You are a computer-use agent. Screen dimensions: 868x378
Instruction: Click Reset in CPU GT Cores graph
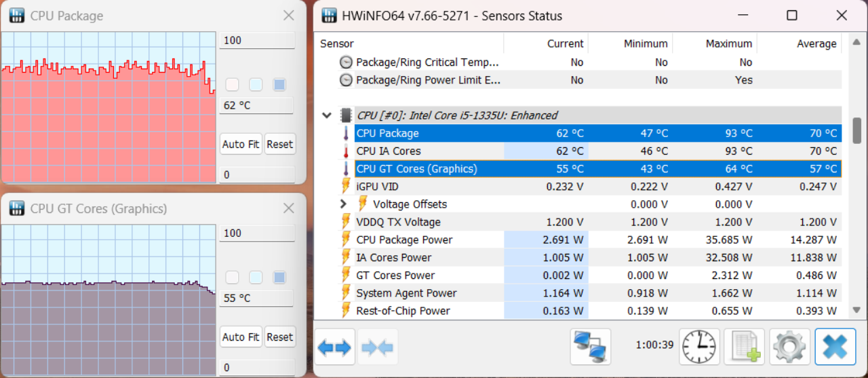(279, 337)
